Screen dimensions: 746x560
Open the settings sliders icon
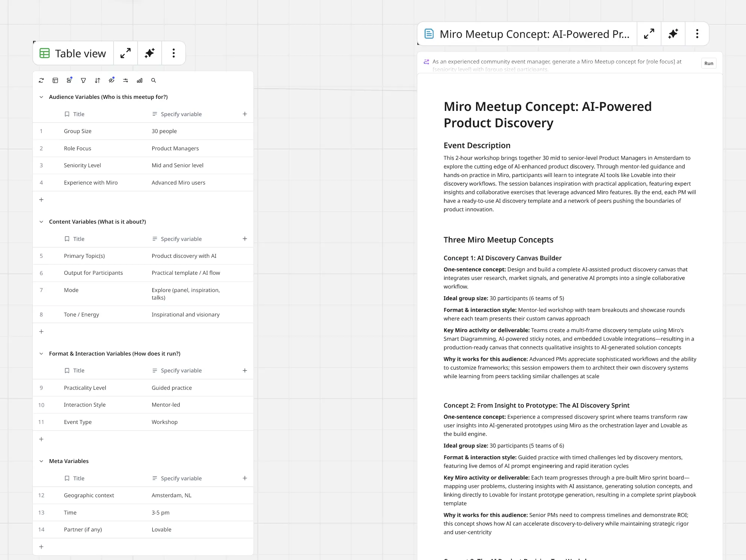tap(126, 80)
